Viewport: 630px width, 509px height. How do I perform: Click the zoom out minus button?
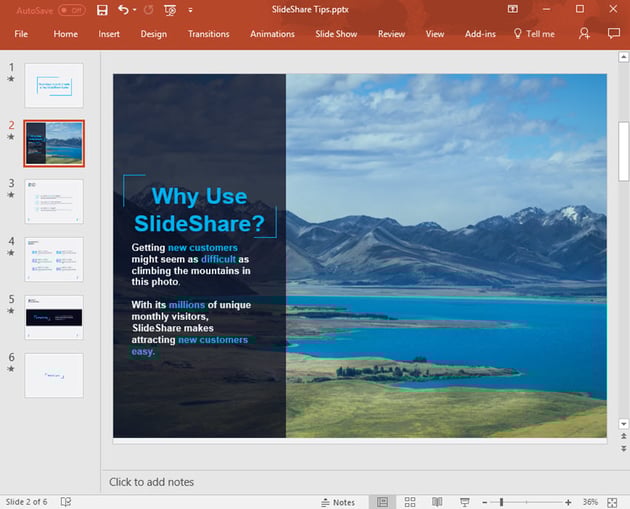(x=485, y=502)
